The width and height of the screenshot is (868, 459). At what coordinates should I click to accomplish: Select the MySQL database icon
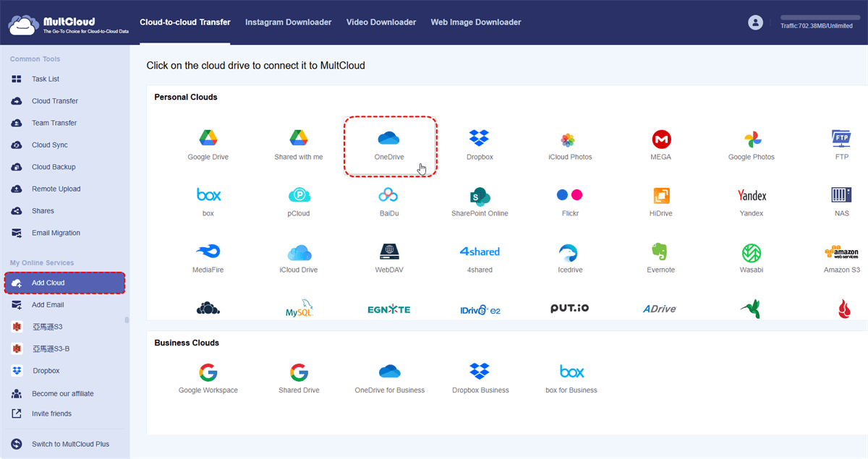[x=299, y=309]
